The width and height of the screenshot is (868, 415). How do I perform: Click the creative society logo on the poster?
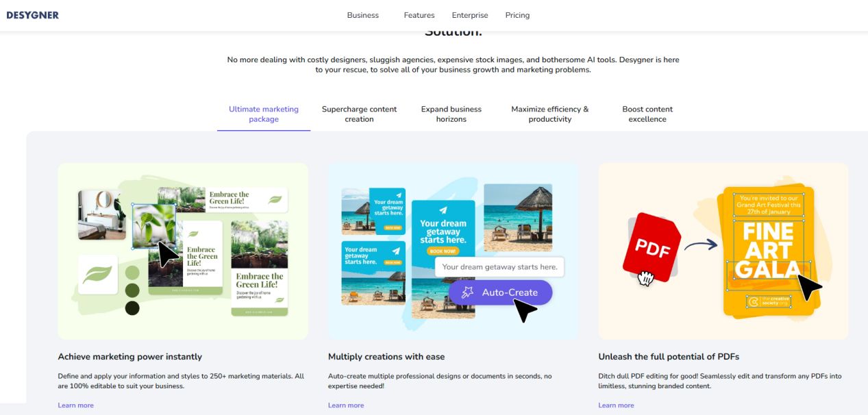coord(768,301)
